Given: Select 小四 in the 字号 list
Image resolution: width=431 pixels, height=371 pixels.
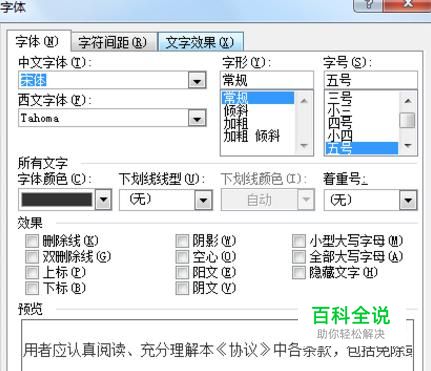Looking at the screenshot, I should pyautogui.click(x=362, y=136).
